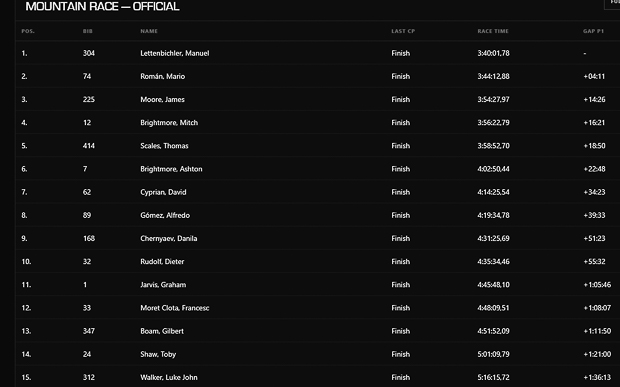
Task: Click the NAME column header
Action: coord(149,31)
